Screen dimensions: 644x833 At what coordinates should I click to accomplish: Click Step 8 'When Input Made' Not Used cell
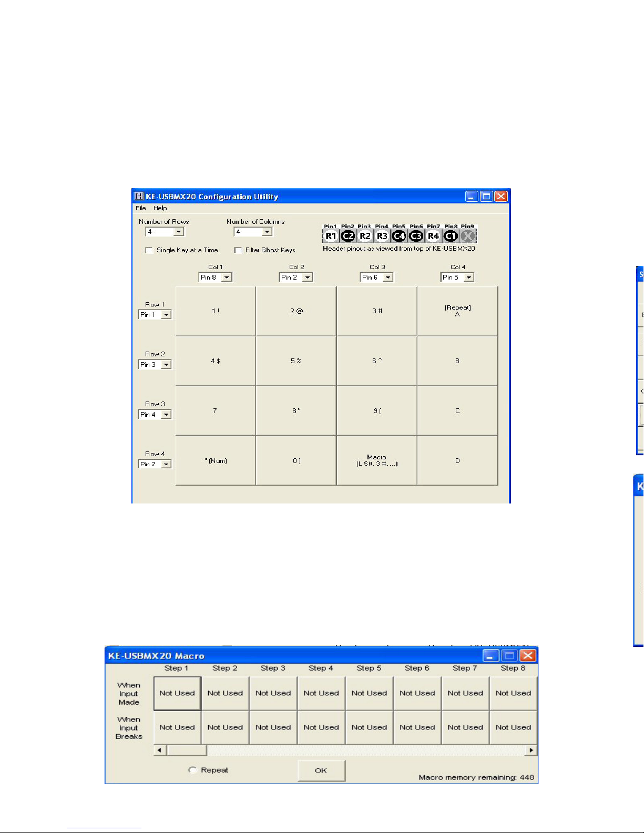pyautogui.click(x=514, y=693)
